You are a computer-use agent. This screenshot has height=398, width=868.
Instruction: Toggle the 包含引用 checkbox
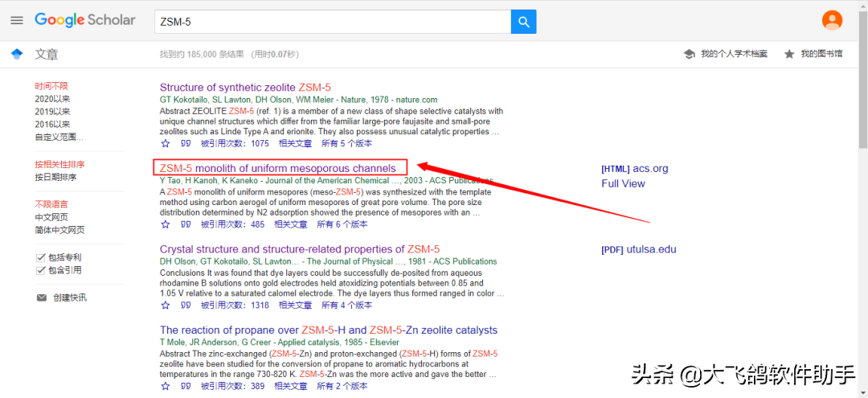pyautogui.click(x=40, y=271)
